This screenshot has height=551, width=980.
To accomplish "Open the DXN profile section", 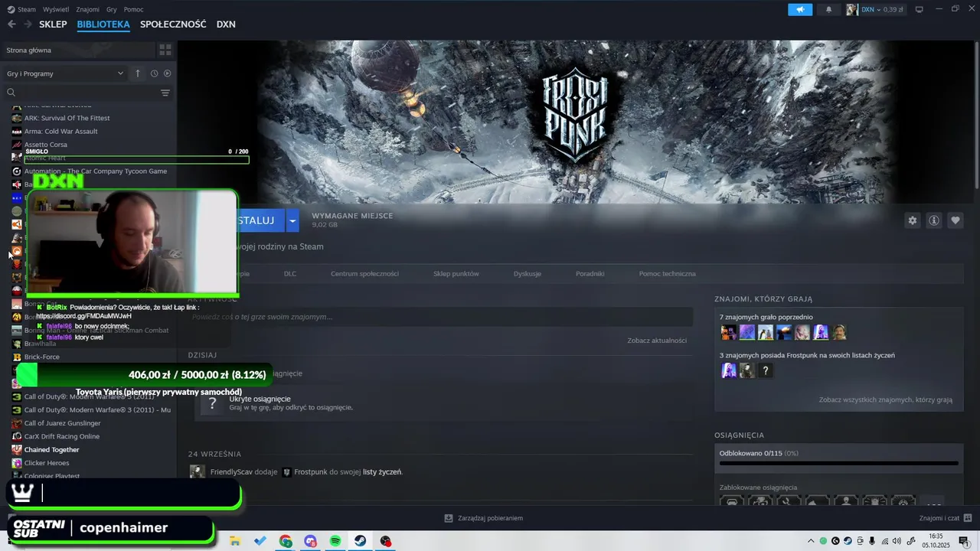I will pos(226,24).
